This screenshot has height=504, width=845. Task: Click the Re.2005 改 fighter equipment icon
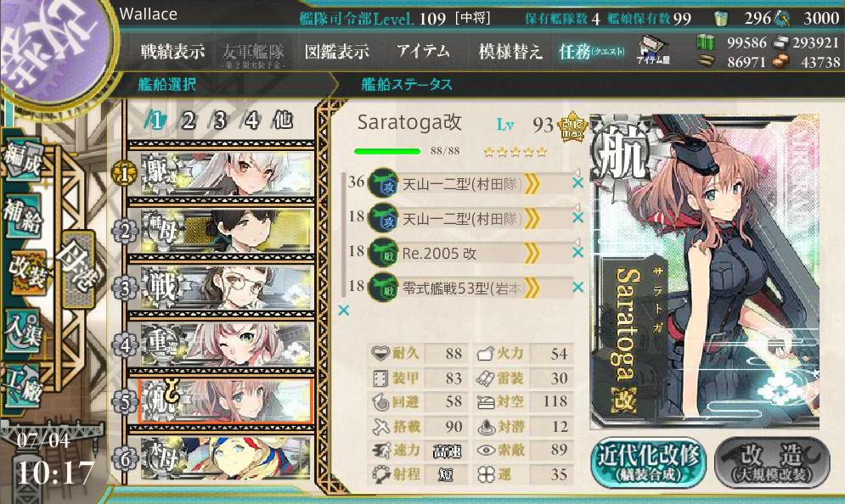click(x=383, y=252)
